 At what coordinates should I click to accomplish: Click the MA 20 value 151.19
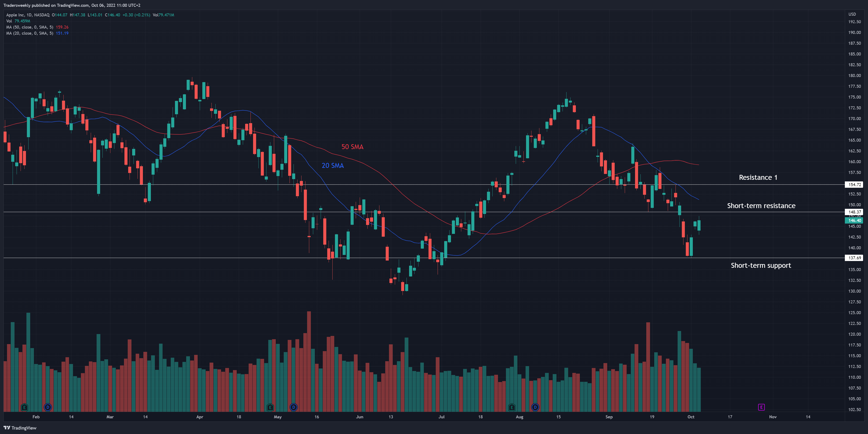62,33
